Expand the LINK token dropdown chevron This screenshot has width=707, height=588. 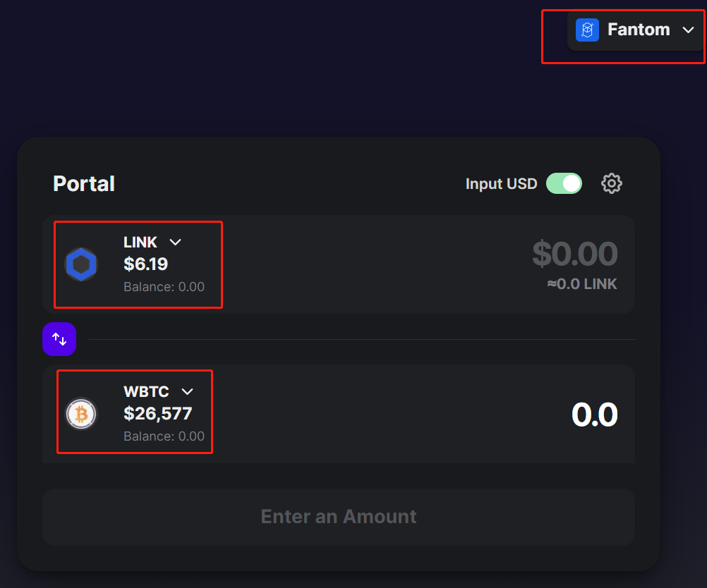click(x=176, y=243)
